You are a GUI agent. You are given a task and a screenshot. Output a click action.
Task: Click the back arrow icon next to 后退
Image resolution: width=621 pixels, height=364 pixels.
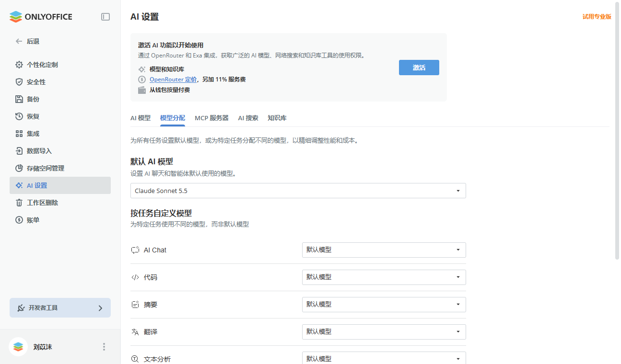click(19, 41)
